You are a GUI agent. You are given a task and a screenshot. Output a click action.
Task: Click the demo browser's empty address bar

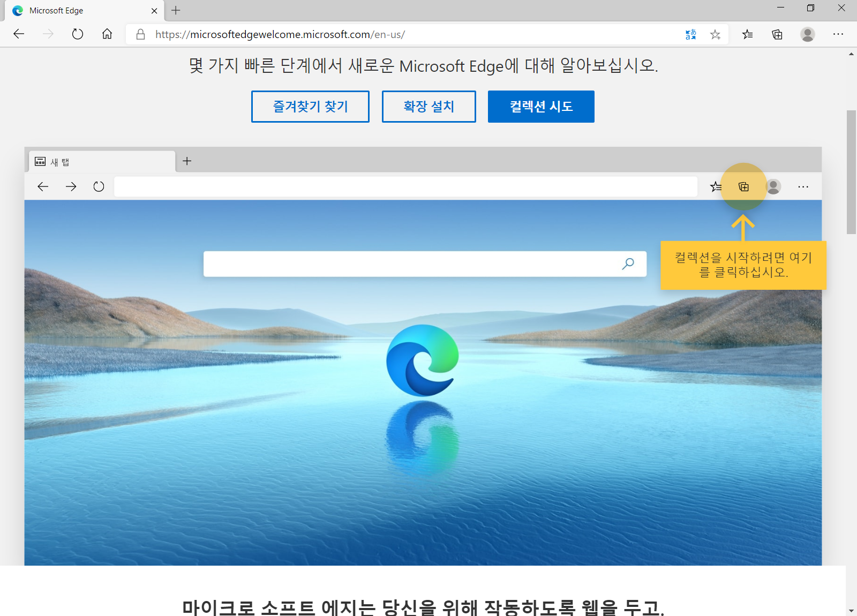pos(405,186)
